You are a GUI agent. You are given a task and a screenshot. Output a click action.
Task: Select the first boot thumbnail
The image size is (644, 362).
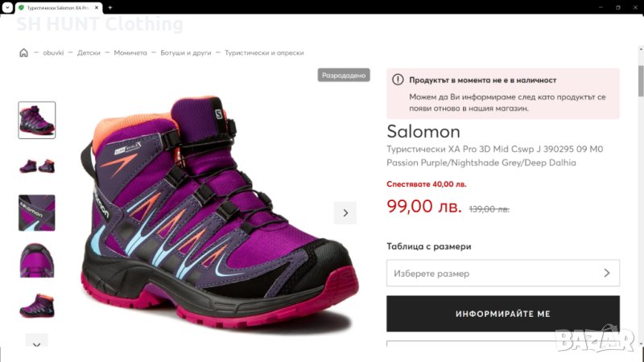[37, 120]
